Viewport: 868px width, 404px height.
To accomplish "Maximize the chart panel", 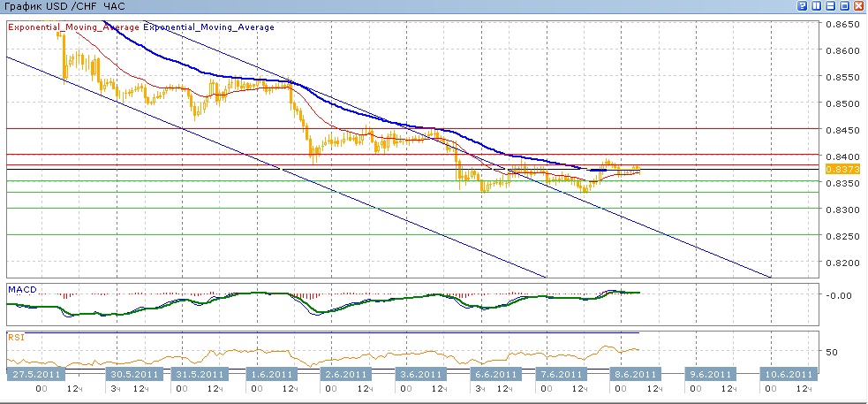I will [x=844, y=6].
